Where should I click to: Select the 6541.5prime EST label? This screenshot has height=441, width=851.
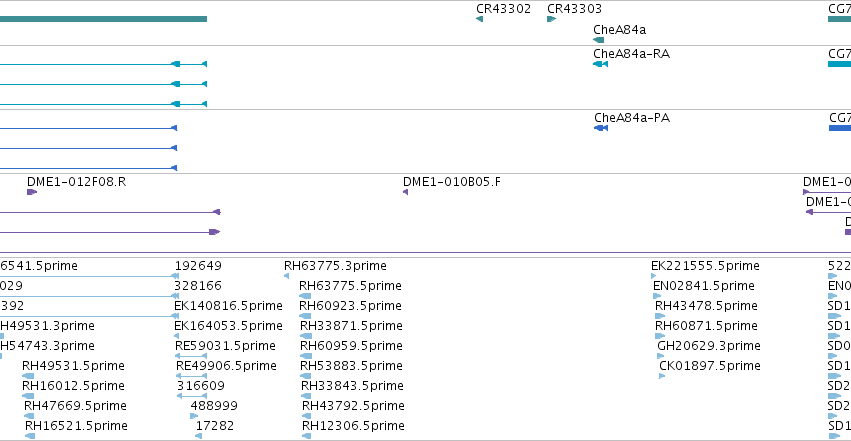click(39, 266)
